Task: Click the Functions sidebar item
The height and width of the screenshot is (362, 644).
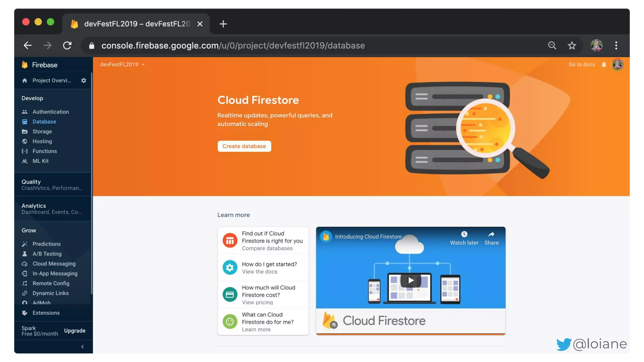Action: (44, 151)
